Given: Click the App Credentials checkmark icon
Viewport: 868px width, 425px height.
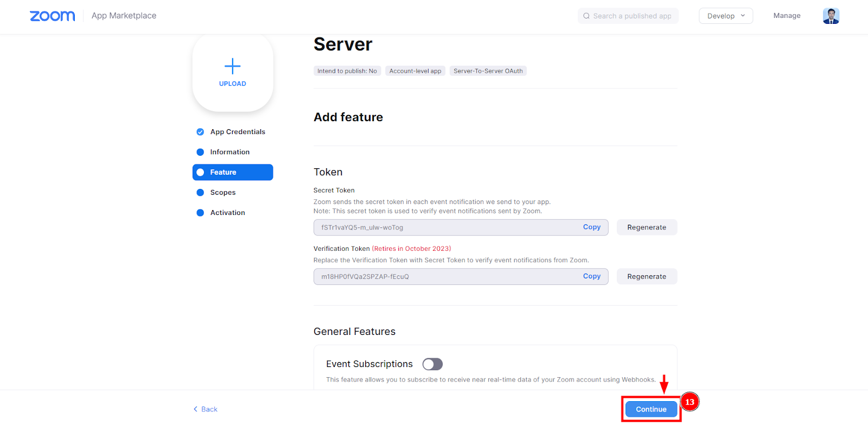Looking at the screenshot, I should click(200, 132).
